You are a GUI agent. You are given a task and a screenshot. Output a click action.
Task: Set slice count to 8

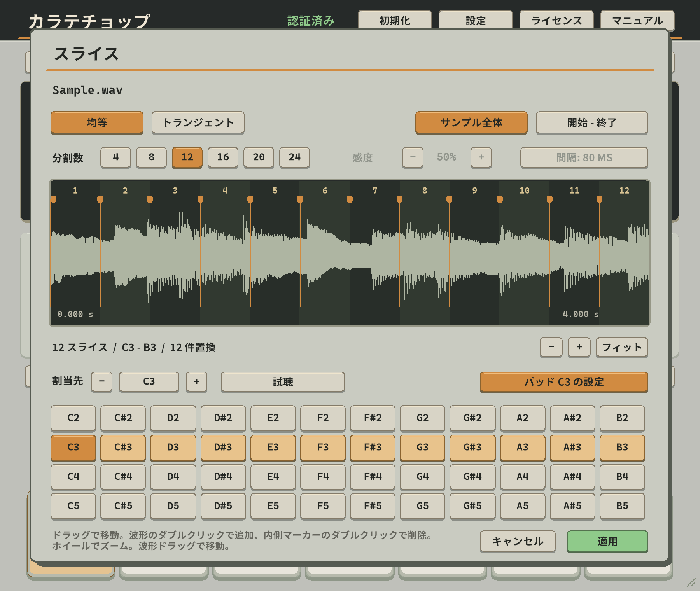(x=151, y=157)
